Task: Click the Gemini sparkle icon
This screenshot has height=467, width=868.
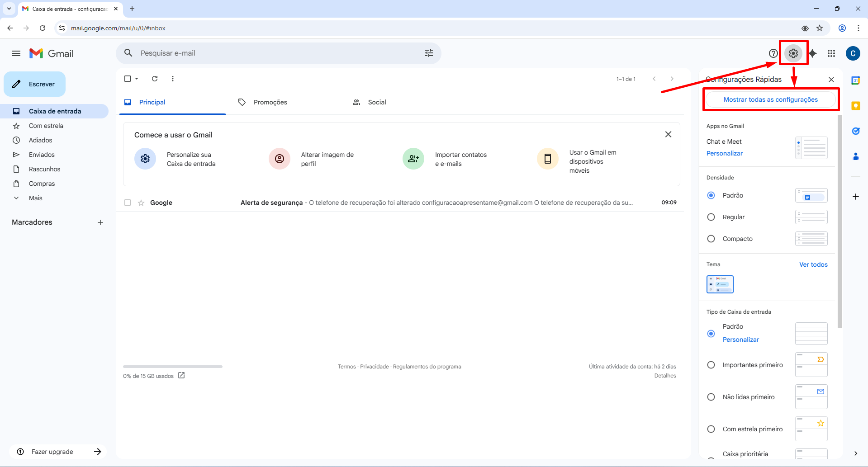Action: point(813,53)
